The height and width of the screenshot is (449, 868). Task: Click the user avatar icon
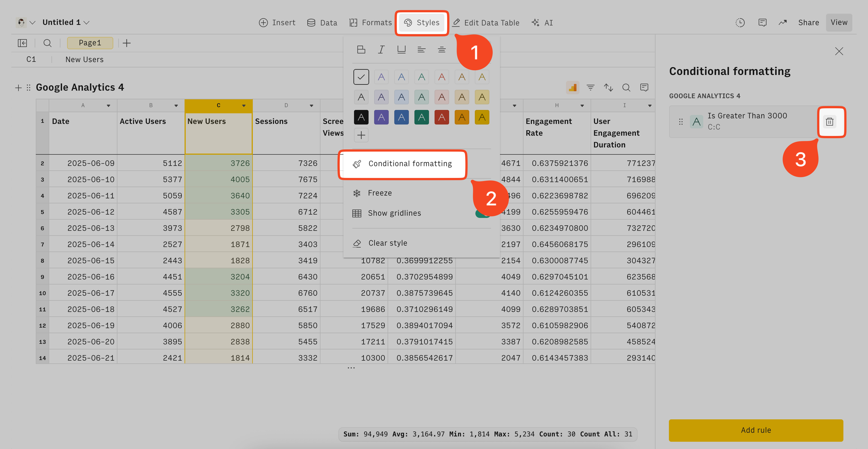coord(21,23)
